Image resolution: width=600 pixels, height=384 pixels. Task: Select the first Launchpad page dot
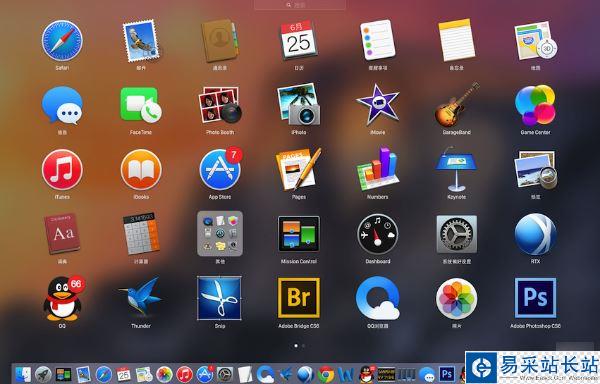point(296,345)
